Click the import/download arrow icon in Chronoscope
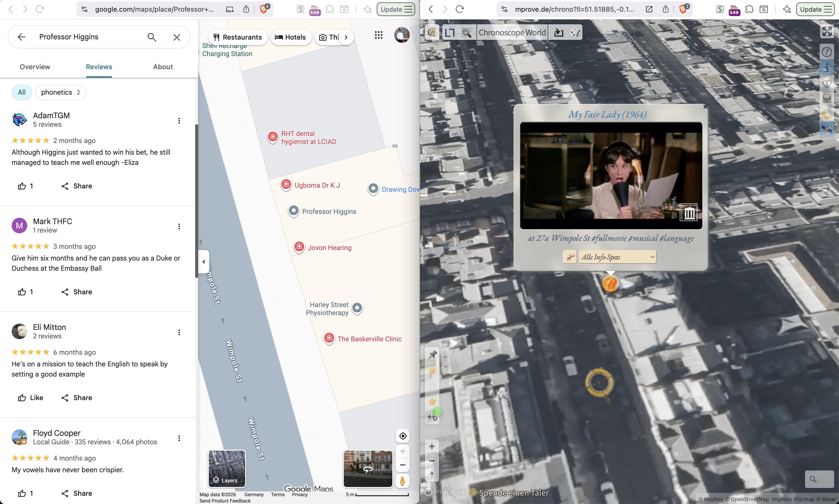 click(x=559, y=33)
